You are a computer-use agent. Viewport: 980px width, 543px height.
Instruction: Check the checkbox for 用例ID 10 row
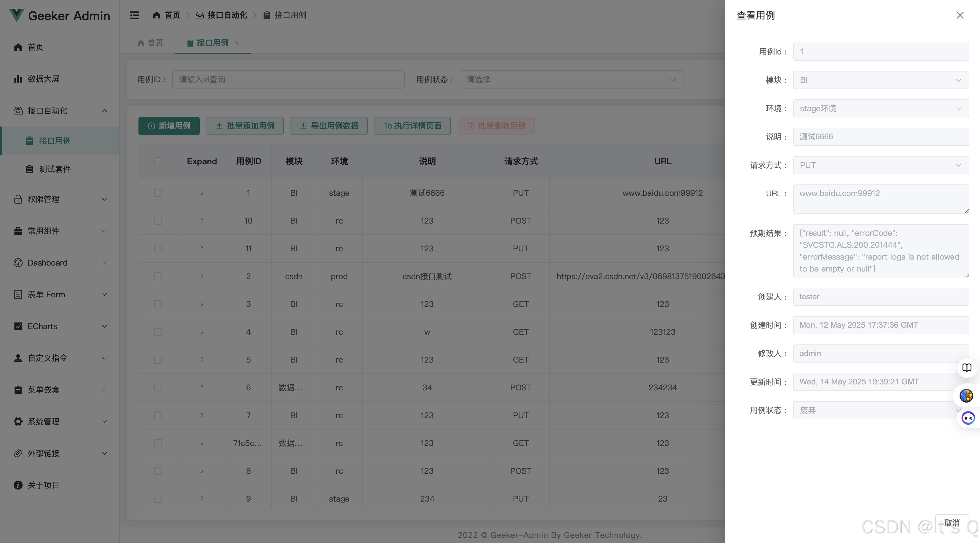[158, 221]
